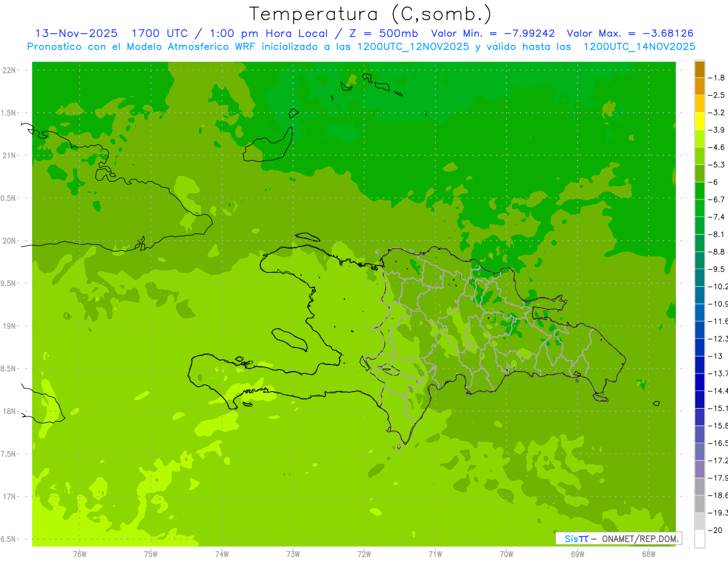Click the "-3.9" colorbar value
The height and width of the screenshot is (562, 728).
[x=717, y=130]
